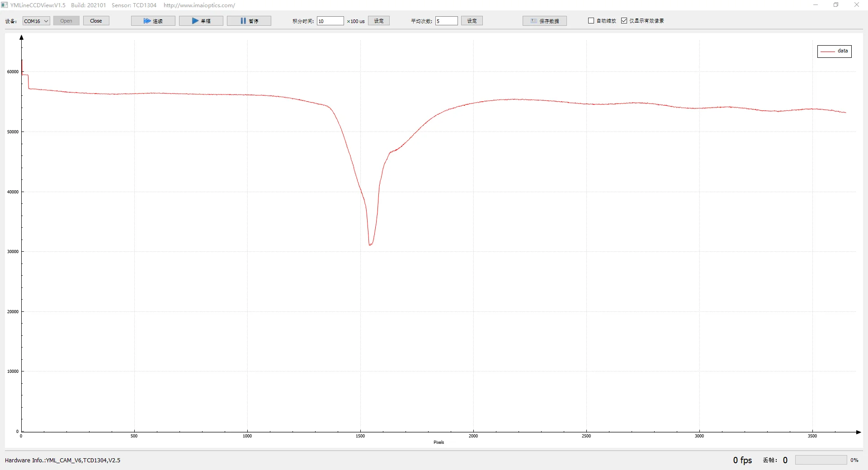Close the YMLineCCDView window
868x470 pixels.
coord(857,5)
